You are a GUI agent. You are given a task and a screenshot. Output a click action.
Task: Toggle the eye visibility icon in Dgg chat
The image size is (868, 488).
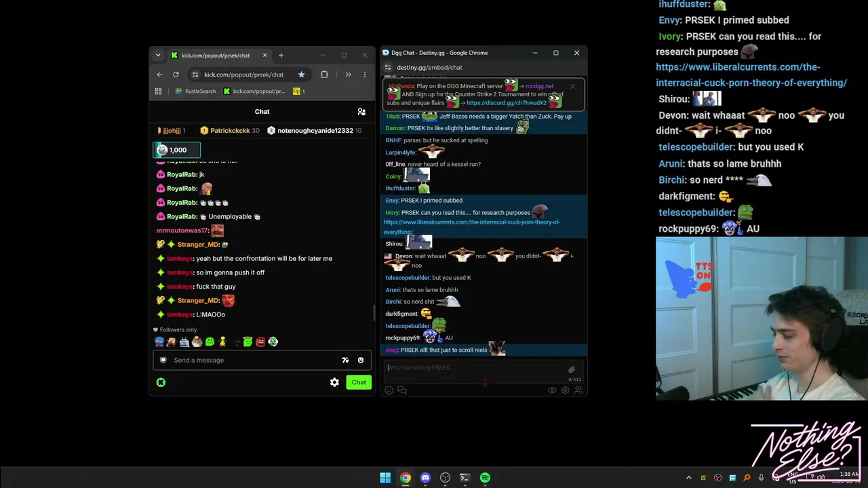pyautogui.click(x=552, y=390)
